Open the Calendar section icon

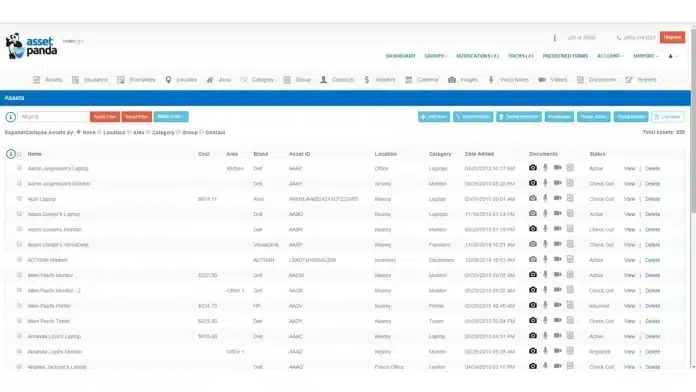point(408,80)
